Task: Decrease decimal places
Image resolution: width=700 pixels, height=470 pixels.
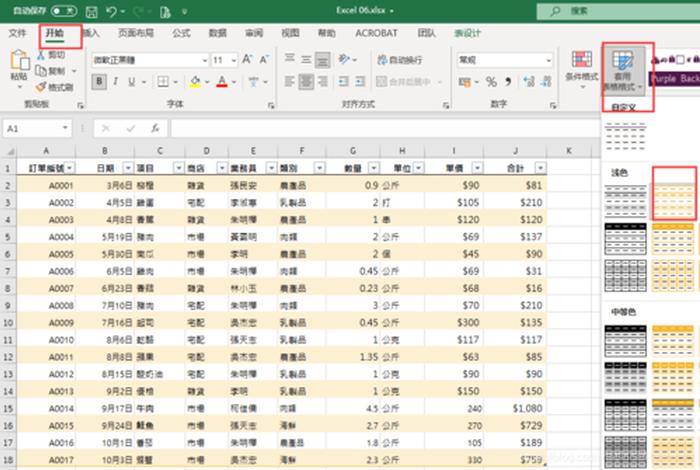Action: (546, 81)
